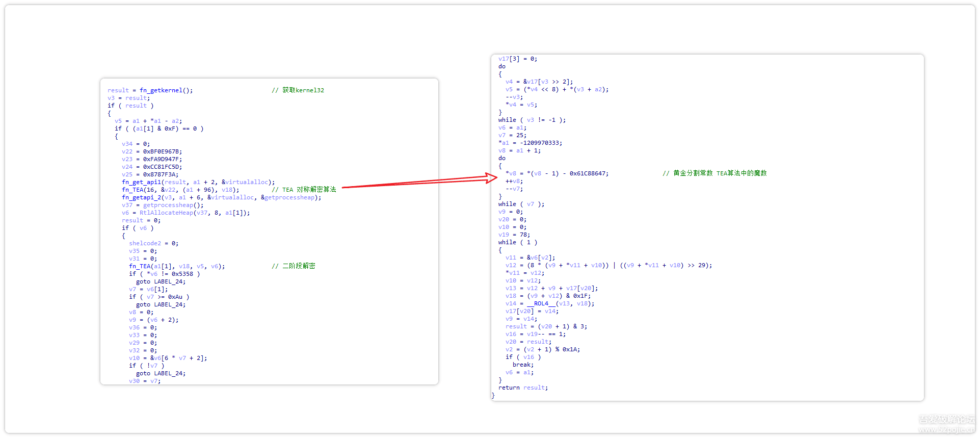Select the TEA 对称解密算法 comment
Image resolution: width=980 pixels, height=438 pixels.
point(309,190)
